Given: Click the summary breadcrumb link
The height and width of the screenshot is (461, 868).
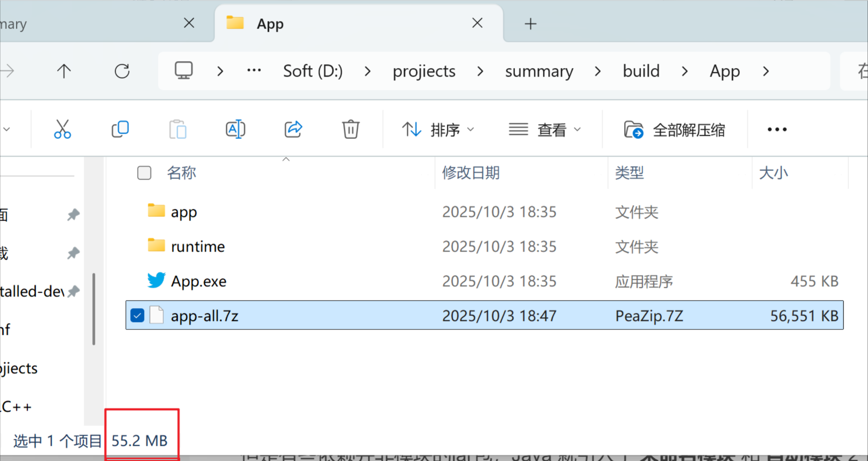Looking at the screenshot, I should point(539,71).
